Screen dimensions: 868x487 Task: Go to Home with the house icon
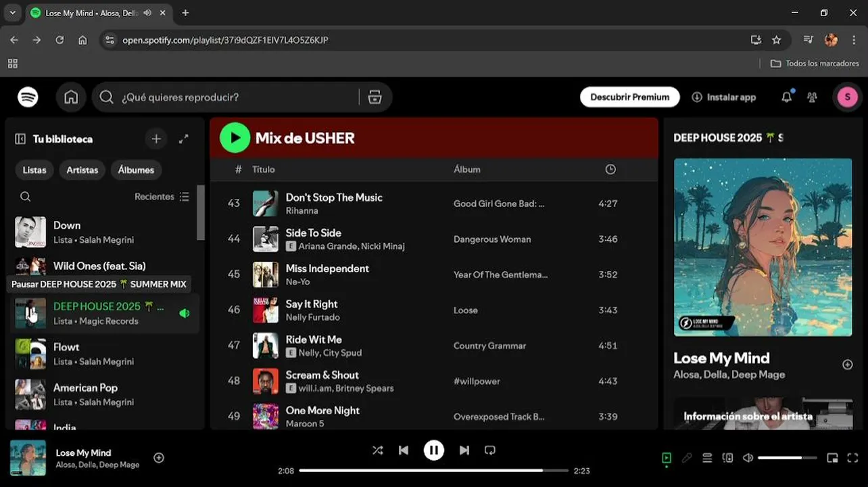pyautogui.click(x=71, y=97)
